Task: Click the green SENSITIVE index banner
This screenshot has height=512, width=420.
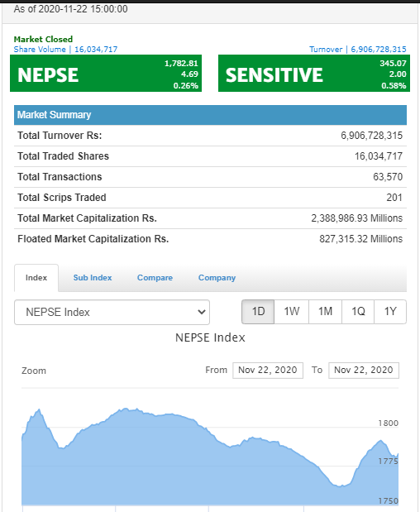Action: point(314,74)
